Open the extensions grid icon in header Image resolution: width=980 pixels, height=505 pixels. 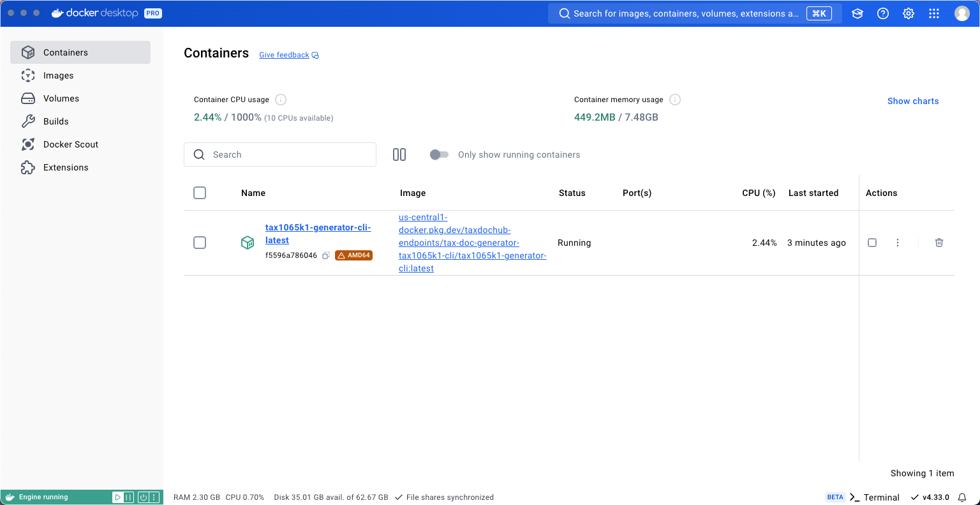(934, 13)
